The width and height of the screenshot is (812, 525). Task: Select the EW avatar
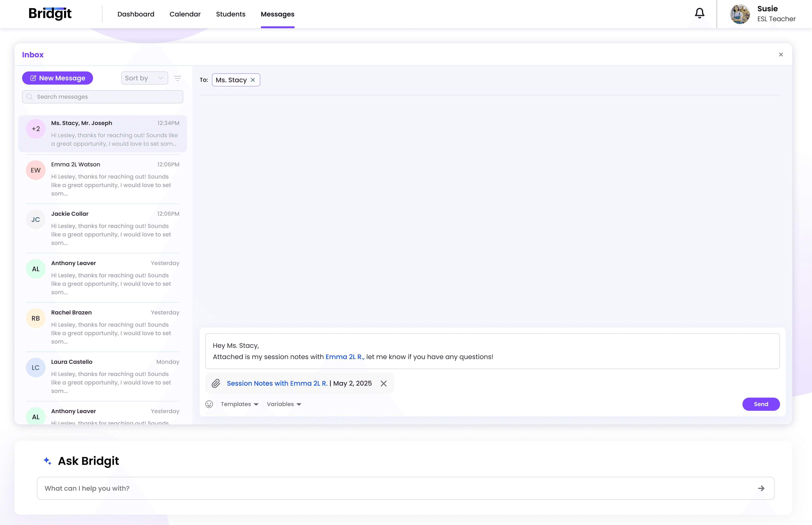pyautogui.click(x=36, y=170)
